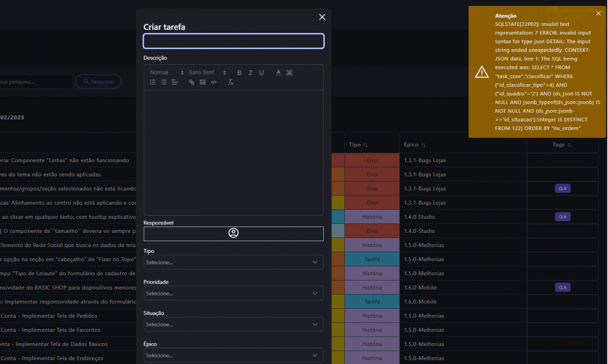Toggle bold formatting in description editor

pos(239,73)
